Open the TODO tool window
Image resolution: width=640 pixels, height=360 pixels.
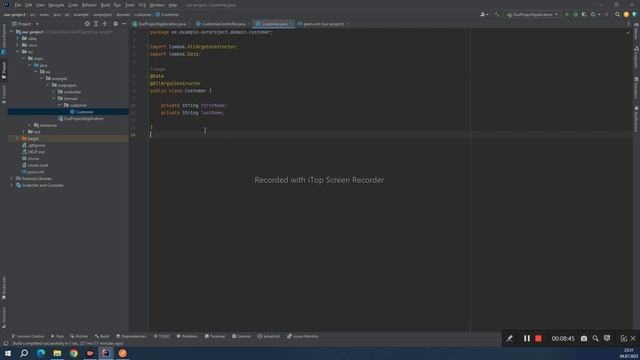coord(162,336)
